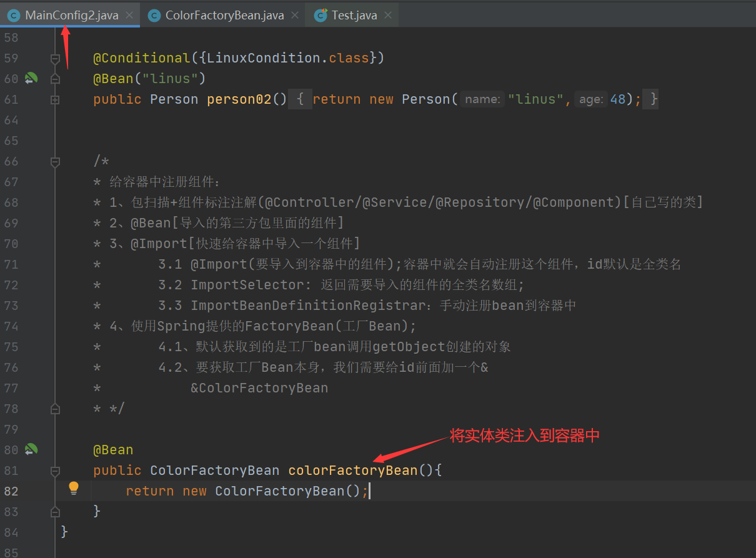Click the age: parameter hint on line 61
This screenshot has width=756, height=558.
point(591,99)
